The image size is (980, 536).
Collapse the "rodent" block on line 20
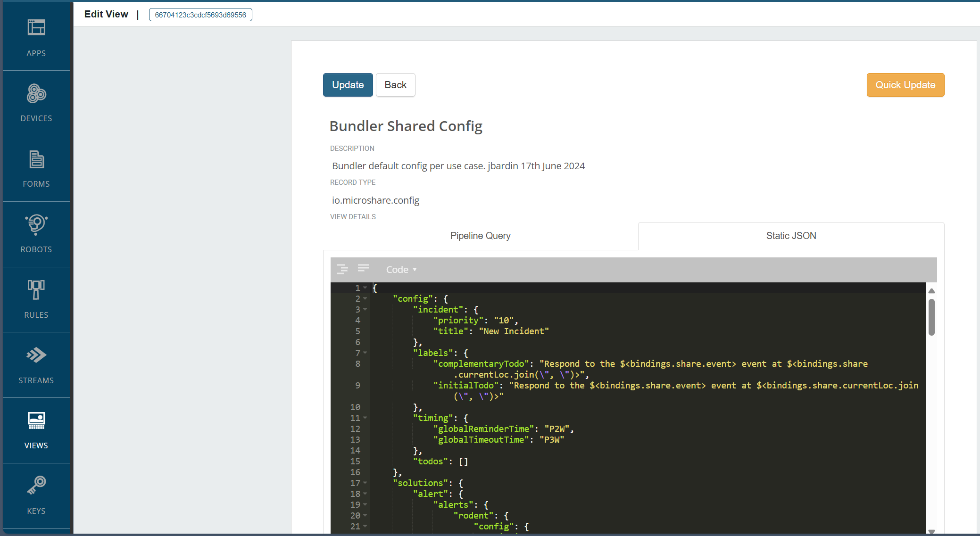365,515
